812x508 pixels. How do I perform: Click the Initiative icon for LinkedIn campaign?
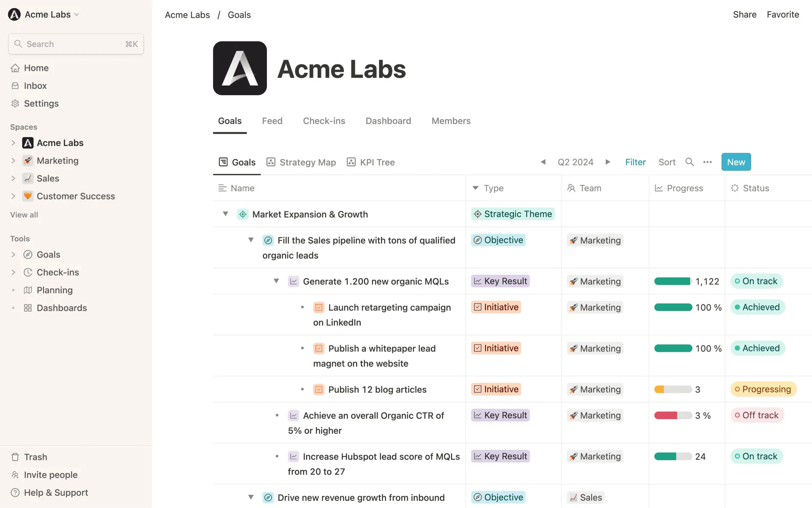coord(318,306)
